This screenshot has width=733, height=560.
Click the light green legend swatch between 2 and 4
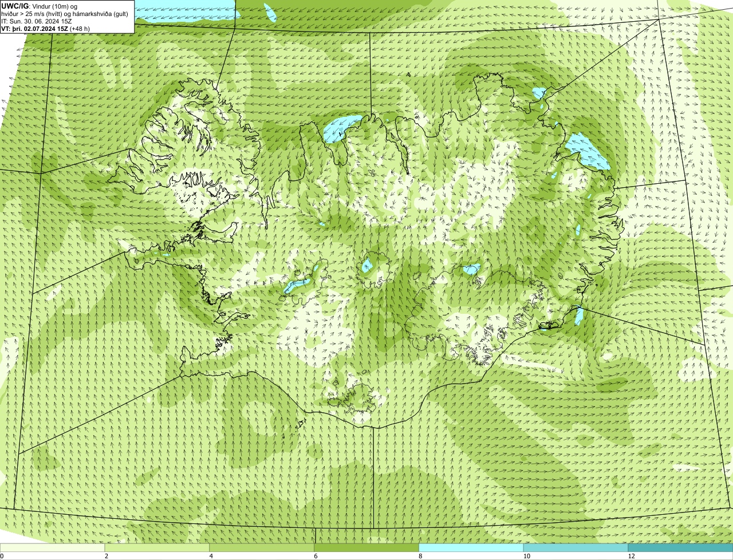[x=157, y=547]
